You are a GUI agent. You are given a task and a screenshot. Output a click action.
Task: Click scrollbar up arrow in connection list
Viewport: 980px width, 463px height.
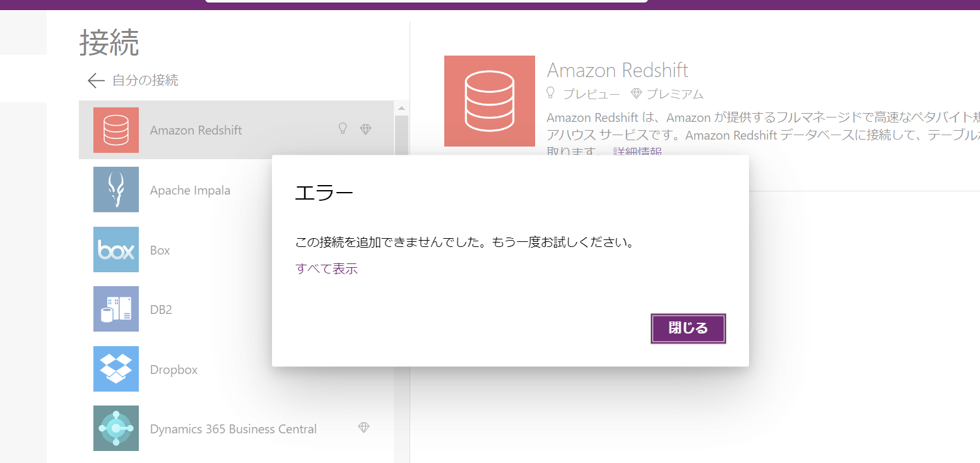click(401, 108)
